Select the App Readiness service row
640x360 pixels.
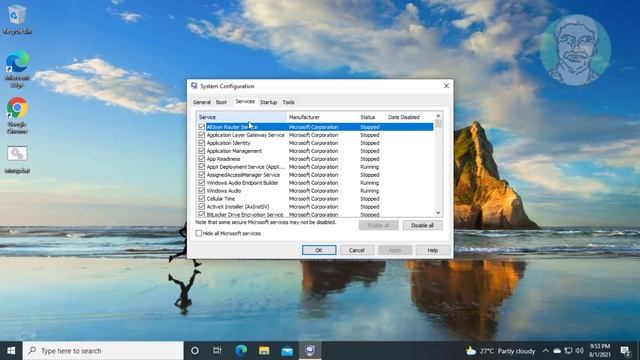pos(316,159)
